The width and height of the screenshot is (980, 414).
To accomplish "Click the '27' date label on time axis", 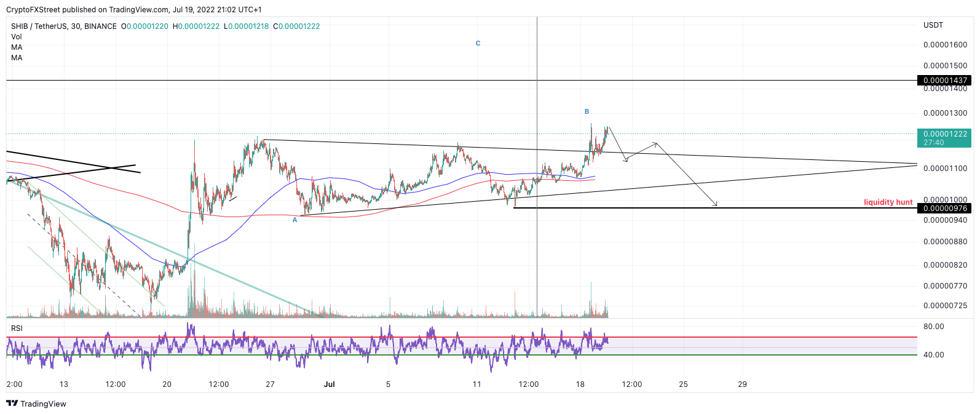I will click(x=270, y=384).
